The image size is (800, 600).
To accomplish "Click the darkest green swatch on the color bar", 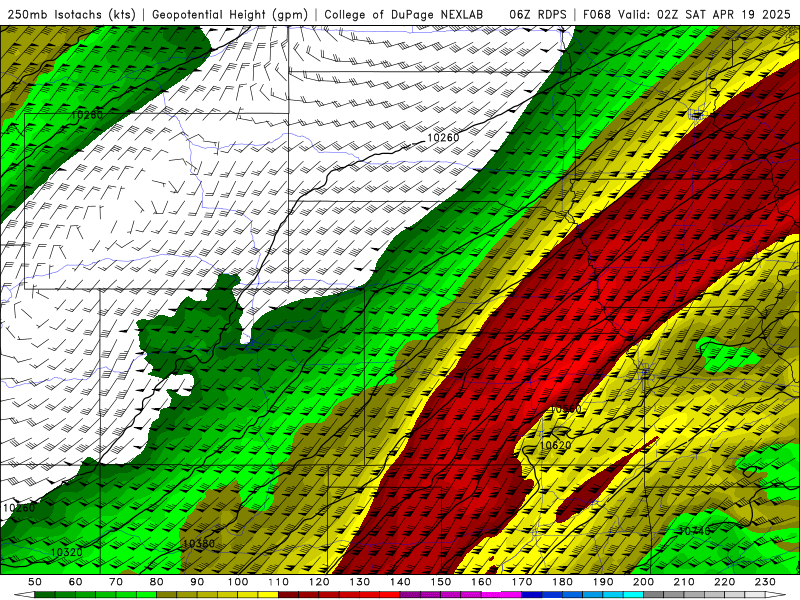I will click(x=45, y=595).
